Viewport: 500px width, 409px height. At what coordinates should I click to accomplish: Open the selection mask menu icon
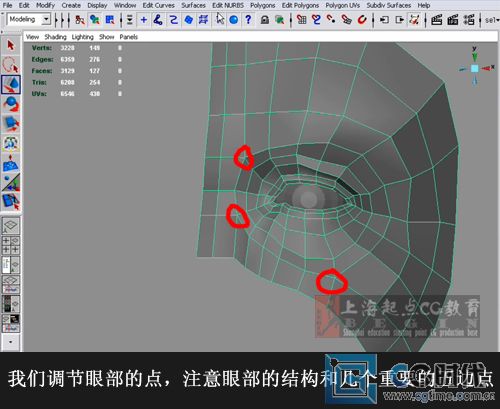[129, 20]
